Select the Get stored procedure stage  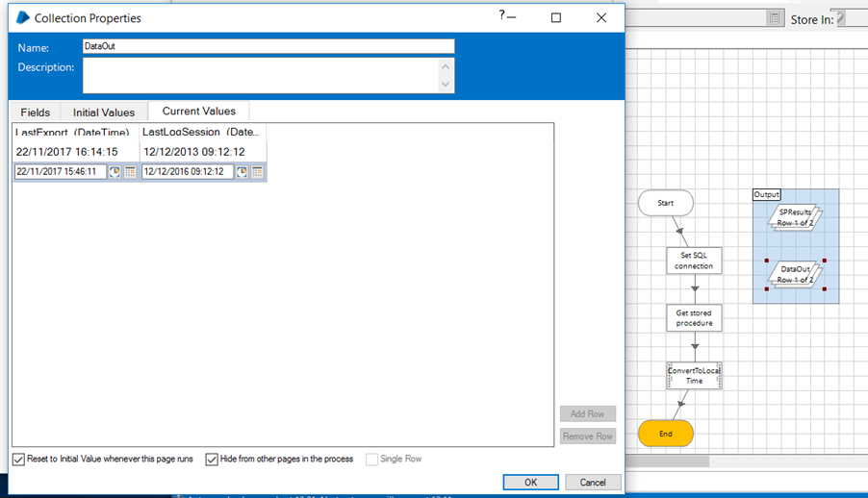coord(694,318)
